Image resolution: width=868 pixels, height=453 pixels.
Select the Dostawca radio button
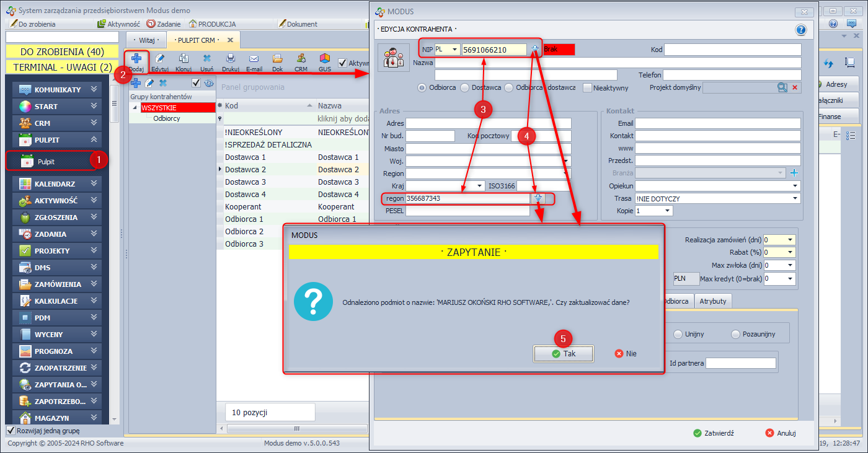465,88
